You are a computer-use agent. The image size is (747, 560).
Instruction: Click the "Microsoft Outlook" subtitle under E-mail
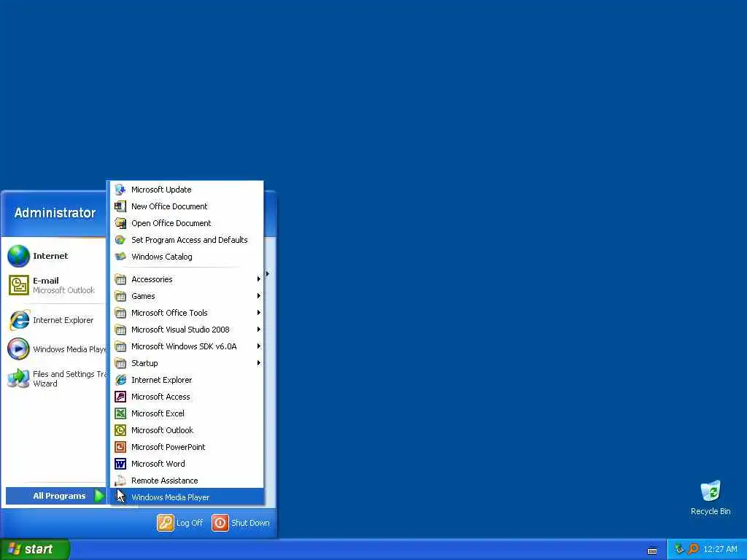(x=64, y=290)
